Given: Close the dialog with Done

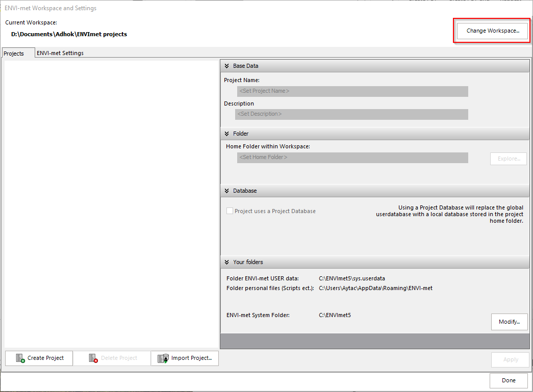Looking at the screenshot, I should [x=508, y=380].
